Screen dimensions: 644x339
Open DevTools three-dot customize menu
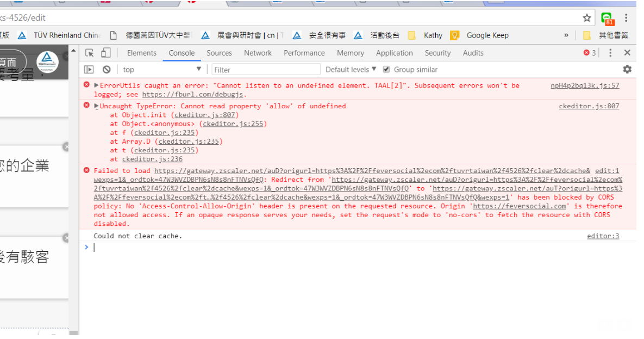click(610, 53)
